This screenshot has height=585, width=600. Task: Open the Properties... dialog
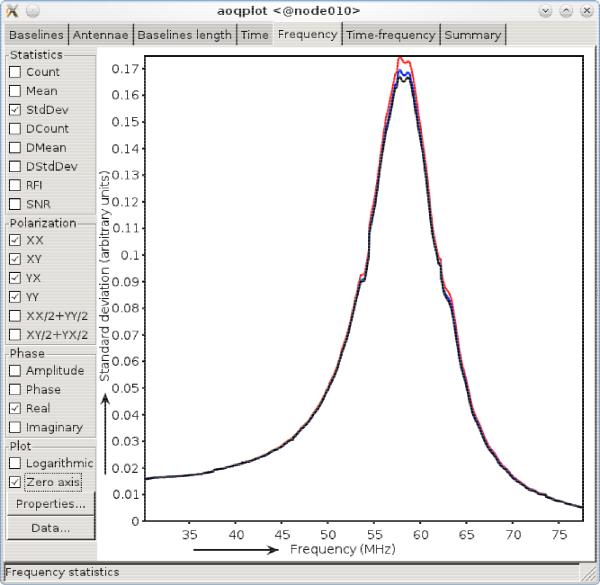click(x=50, y=505)
